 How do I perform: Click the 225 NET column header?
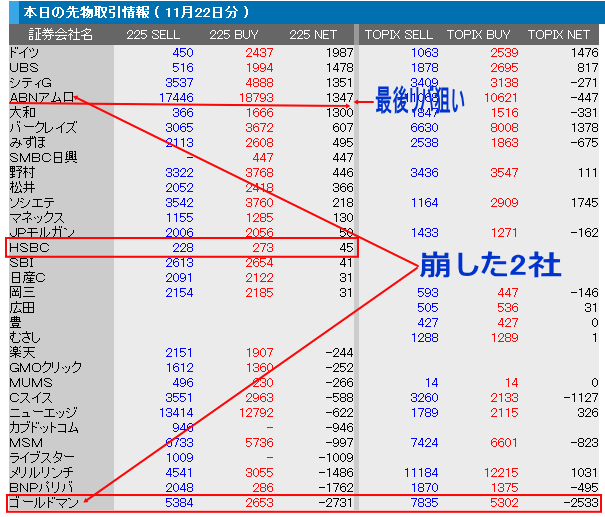313,35
